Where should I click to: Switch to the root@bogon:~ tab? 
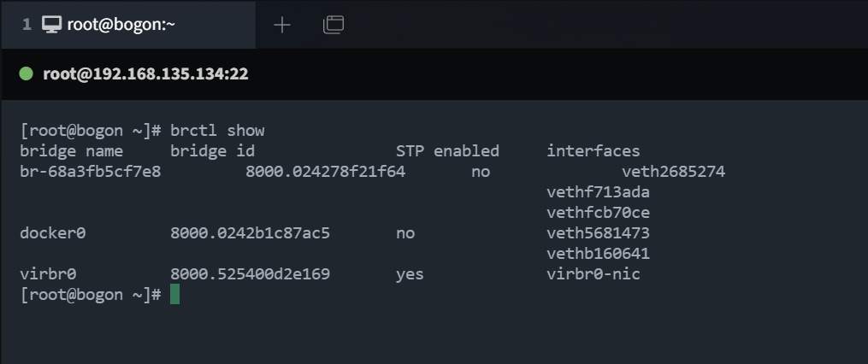coord(128,25)
